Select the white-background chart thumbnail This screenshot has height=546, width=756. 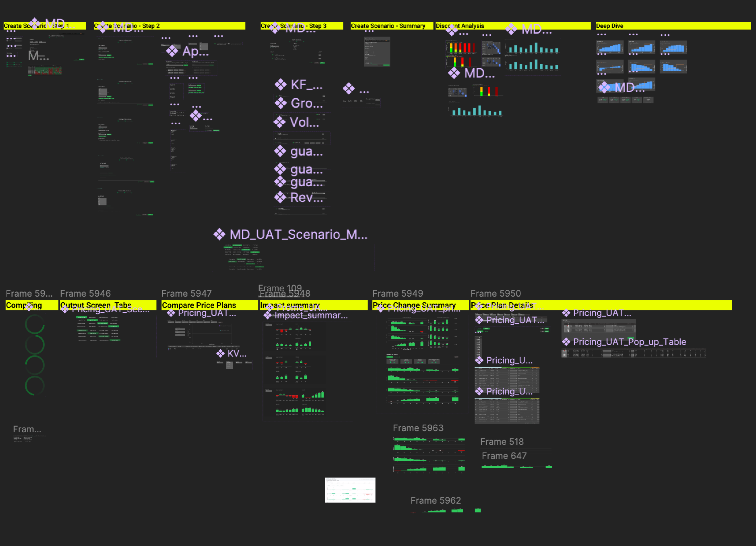[350, 490]
